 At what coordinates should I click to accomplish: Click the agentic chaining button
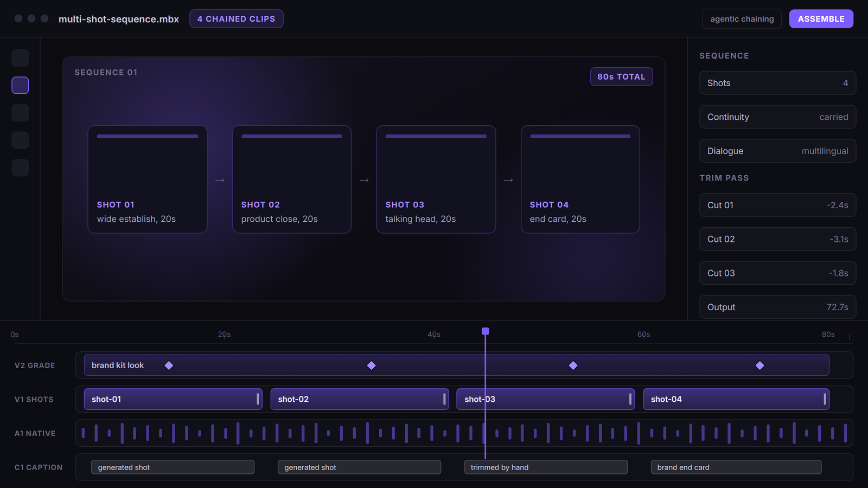[742, 19]
